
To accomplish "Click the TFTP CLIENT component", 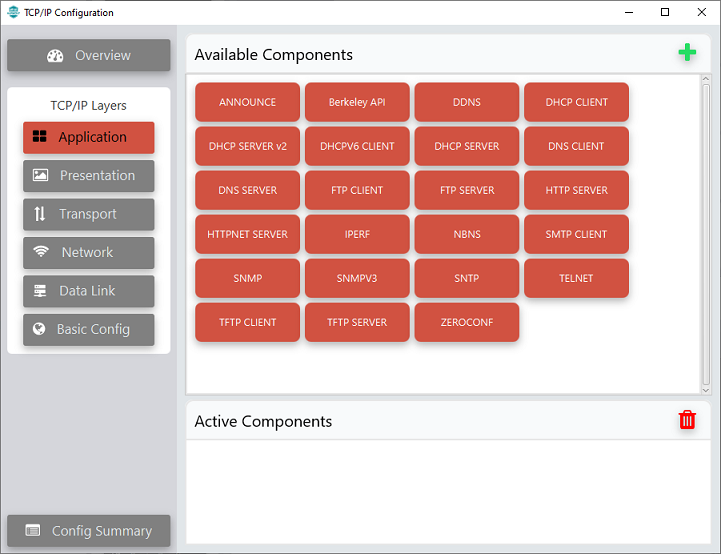I will pyautogui.click(x=247, y=322).
